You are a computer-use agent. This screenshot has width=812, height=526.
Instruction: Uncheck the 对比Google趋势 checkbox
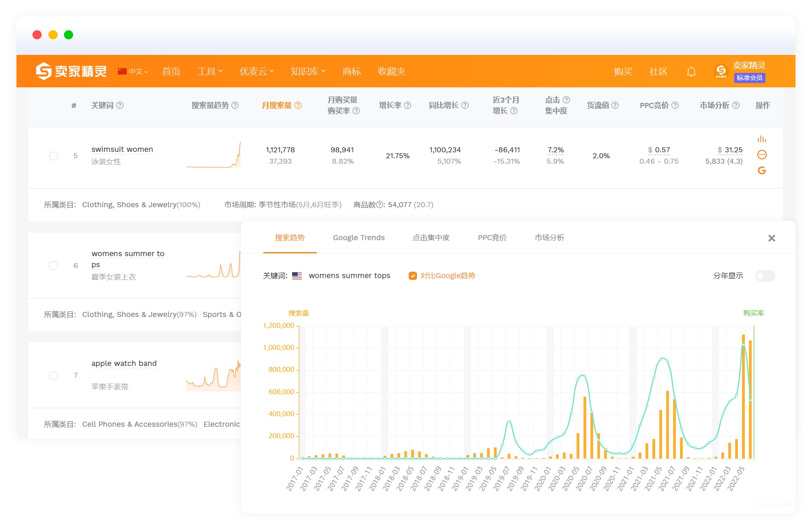(x=413, y=276)
